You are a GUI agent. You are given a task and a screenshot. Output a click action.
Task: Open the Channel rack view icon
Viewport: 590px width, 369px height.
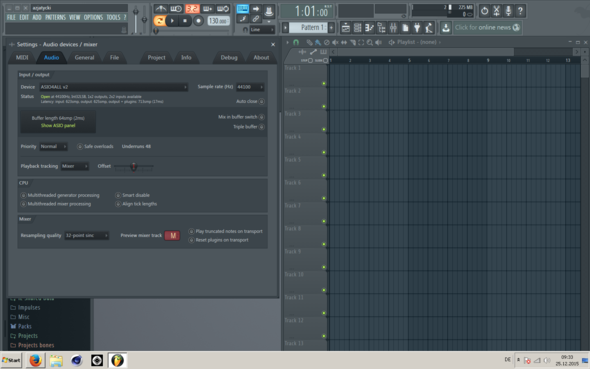[x=357, y=27]
